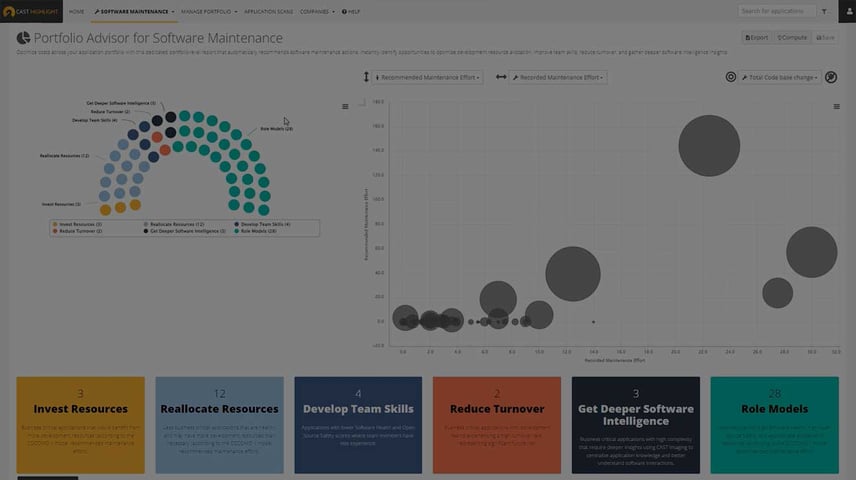Open the user profile icon
The image size is (856, 480).
(x=847, y=11)
